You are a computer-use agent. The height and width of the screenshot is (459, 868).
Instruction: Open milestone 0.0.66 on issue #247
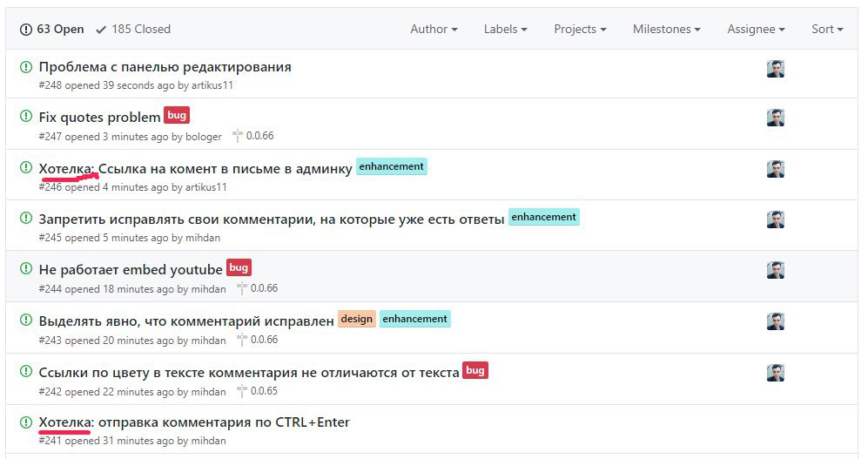pos(253,136)
